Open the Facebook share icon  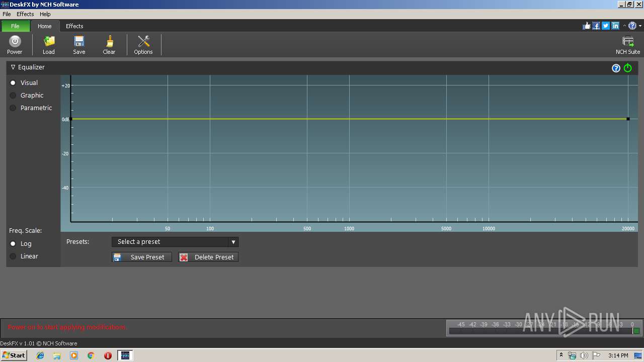(x=596, y=26)
